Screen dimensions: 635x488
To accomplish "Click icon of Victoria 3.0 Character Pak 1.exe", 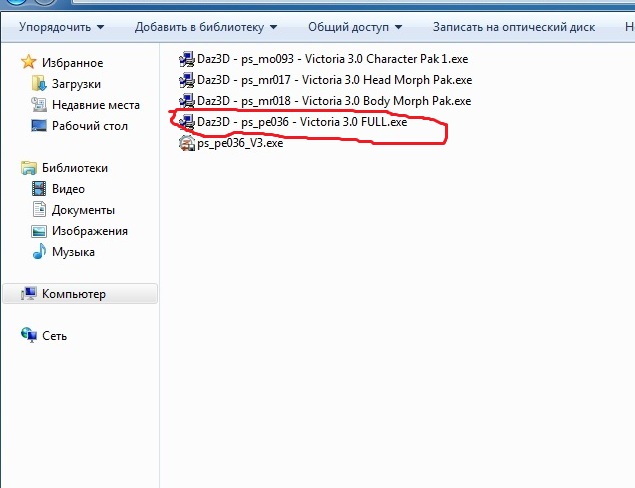I will click(187, 59).
